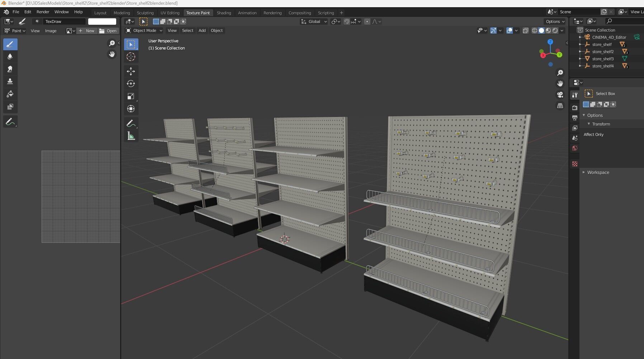
Task: Select the Annotate tool in image editor
Action: (10, 122)
